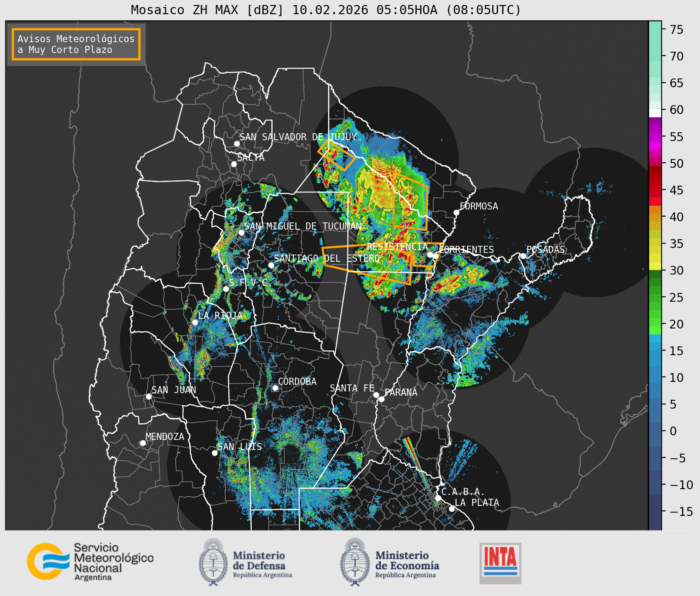The width and height of the screenshot is (700, 596).
Task: Click the Mendoza city dot
Action: [x=143, y=443]
